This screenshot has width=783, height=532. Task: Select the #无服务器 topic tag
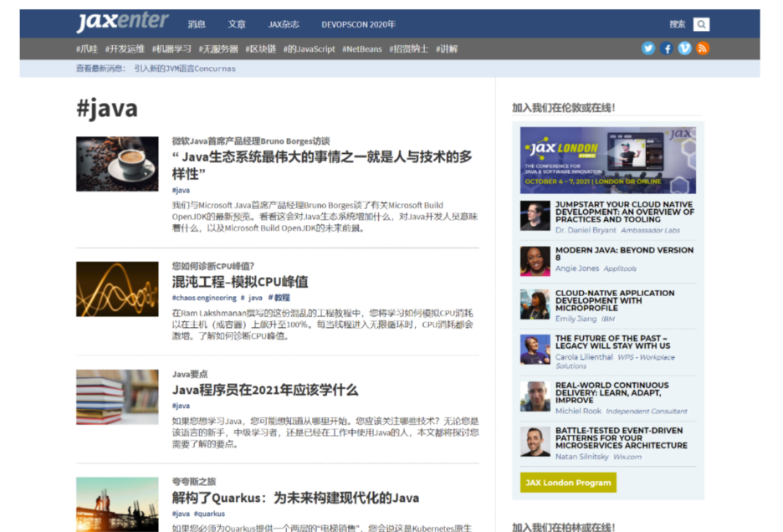(x=218, y=49)
